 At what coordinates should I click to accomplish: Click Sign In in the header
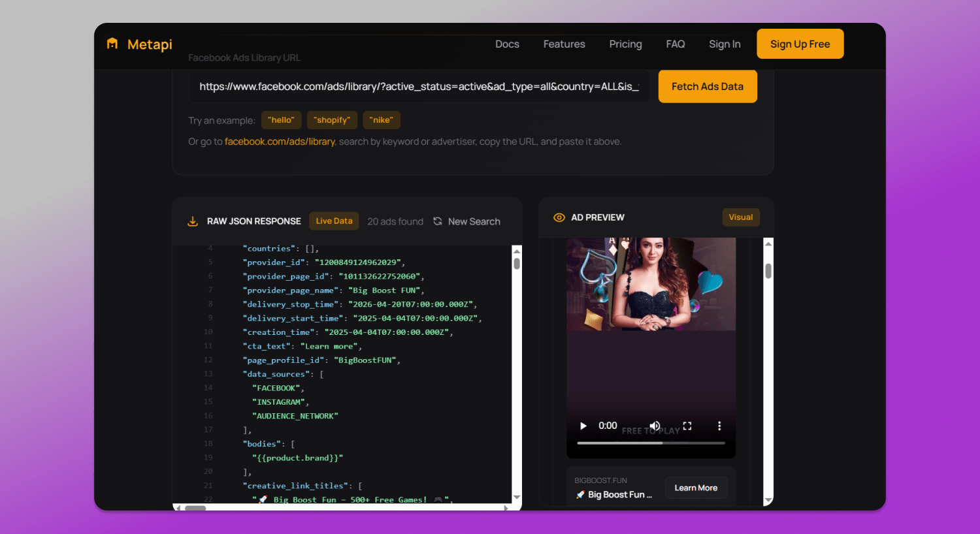(x=725, y=44)
